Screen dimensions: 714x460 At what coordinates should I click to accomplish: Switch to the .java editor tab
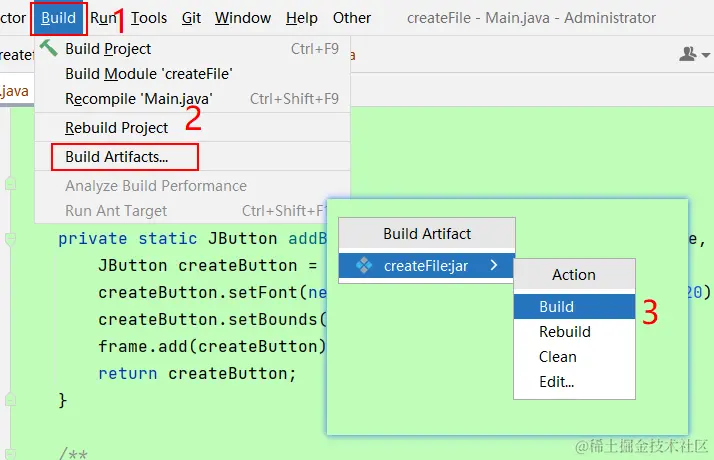pos(15,91)
